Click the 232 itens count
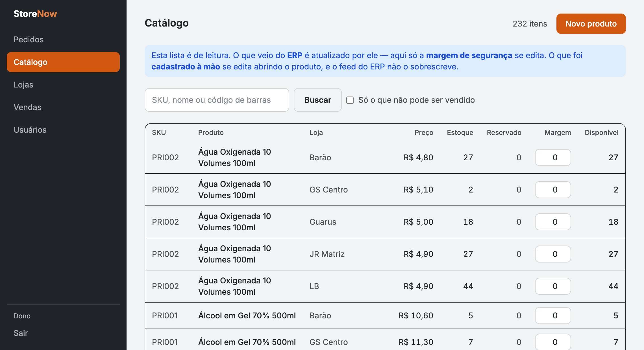The image size is (644, 350). (530, 24)
